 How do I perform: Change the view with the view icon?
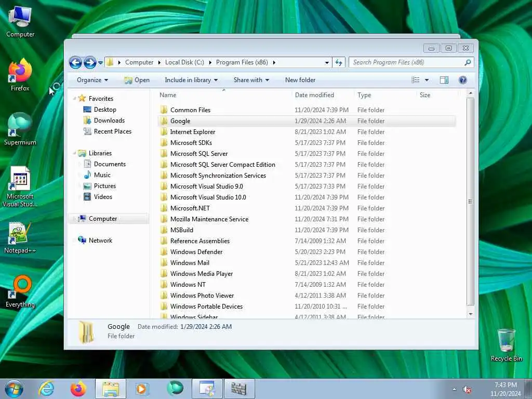coord(415,80)
